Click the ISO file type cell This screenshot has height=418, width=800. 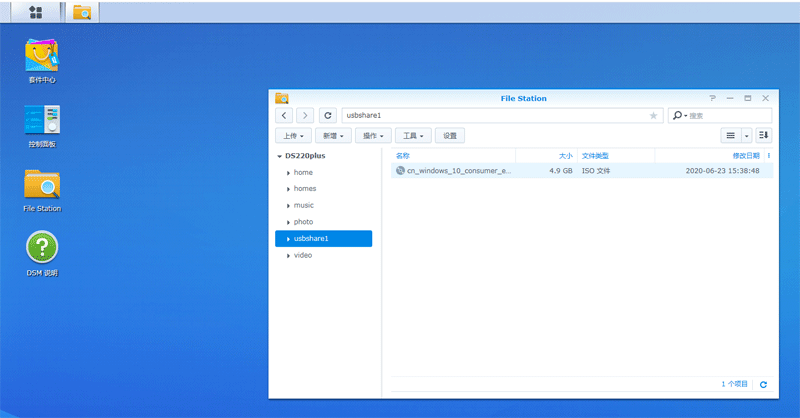[x=596, y=170]
